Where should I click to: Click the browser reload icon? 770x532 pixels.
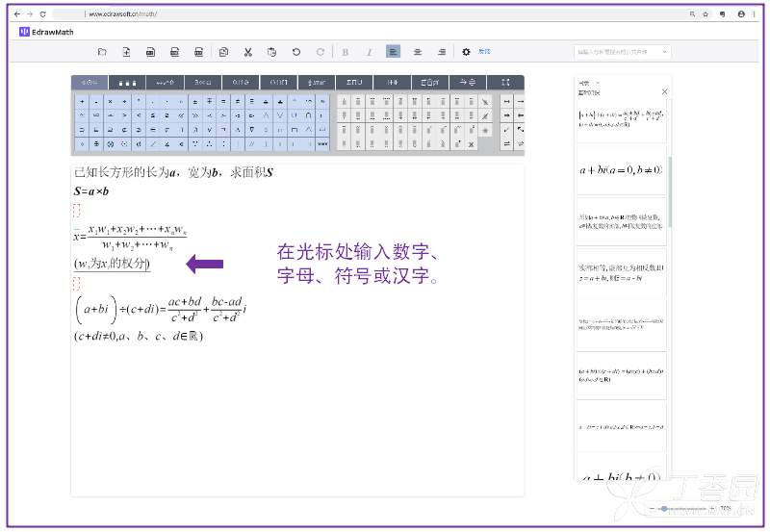coord(42,14)
